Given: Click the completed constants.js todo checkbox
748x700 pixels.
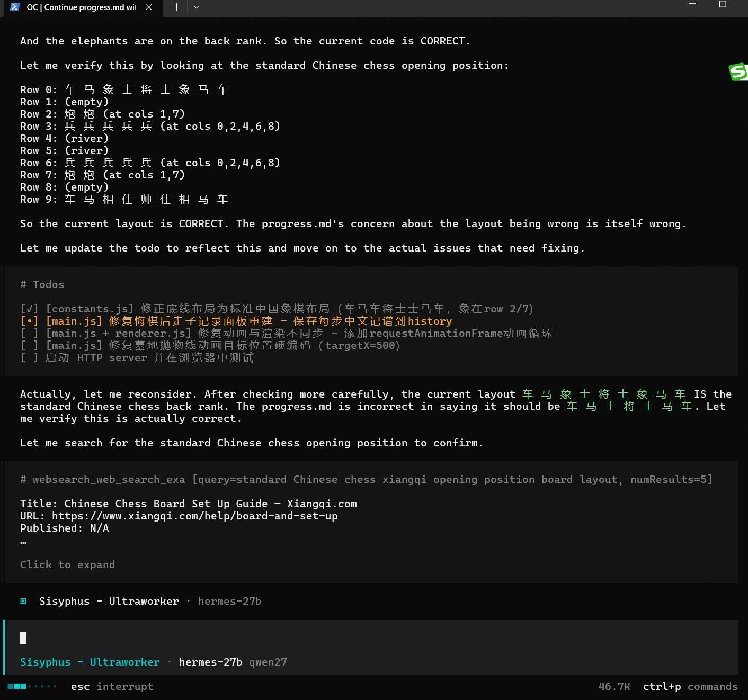Looking at the screenshot, I should [x=29, y=309].
